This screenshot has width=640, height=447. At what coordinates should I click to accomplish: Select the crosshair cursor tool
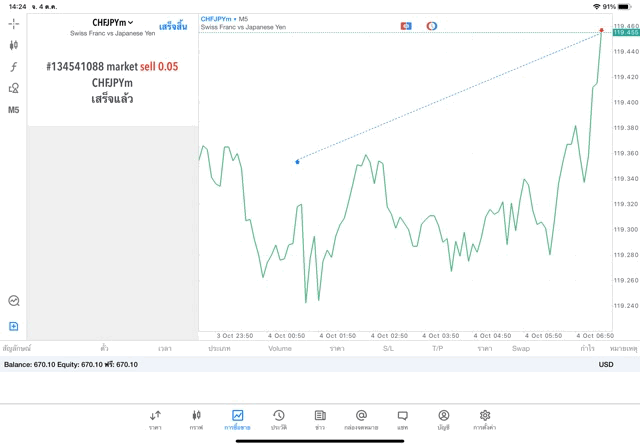pyautogui.click(x=14, y=23)
